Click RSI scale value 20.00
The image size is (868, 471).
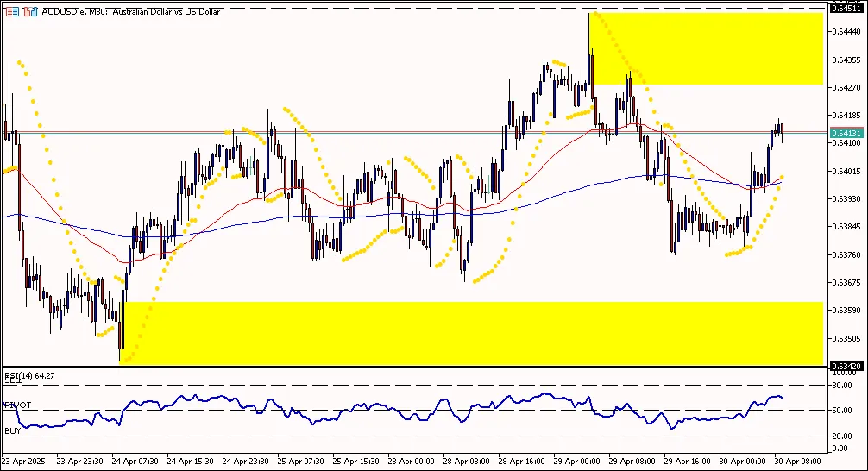(x=842, y=436)
